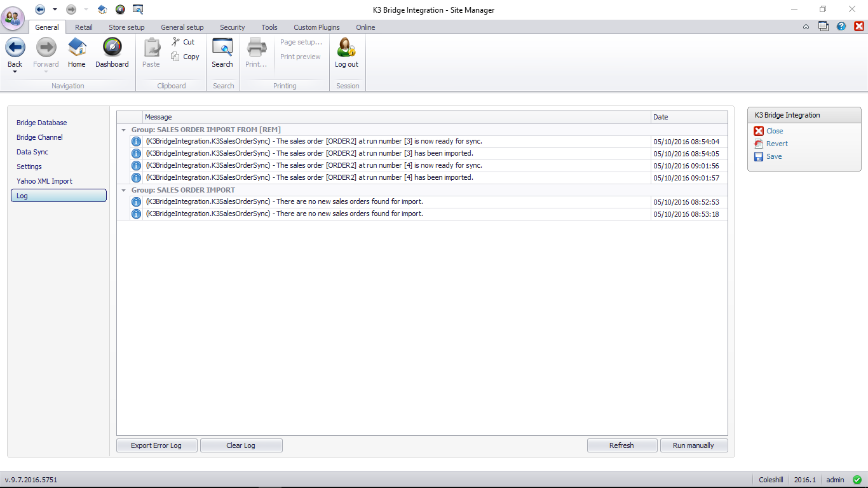Image resolution: width=868 pixels, height=488 pixels.
Task: Collapse the second SALES ORDER IMPORT group
Action: point(125,190)
